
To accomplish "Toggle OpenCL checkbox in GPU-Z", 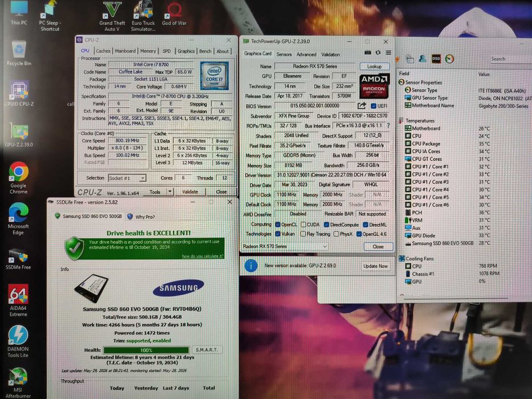I will (x=278, y=225).
